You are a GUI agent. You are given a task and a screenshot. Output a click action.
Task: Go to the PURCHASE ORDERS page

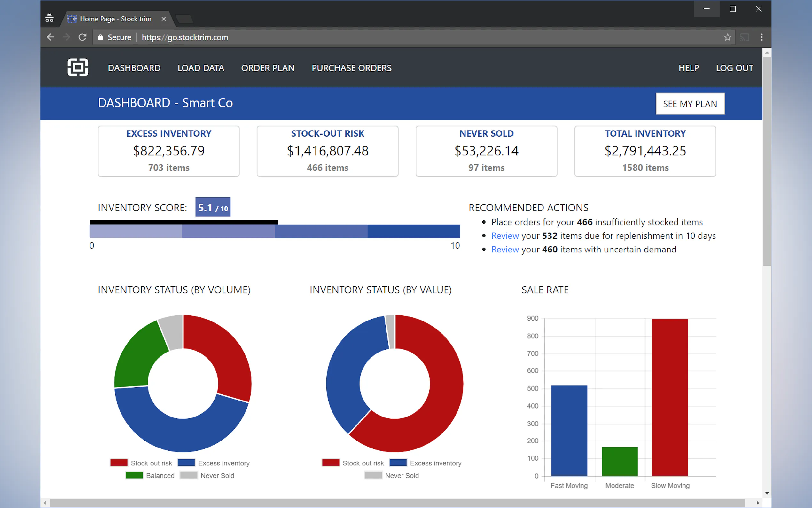click(x=351, y=68)
